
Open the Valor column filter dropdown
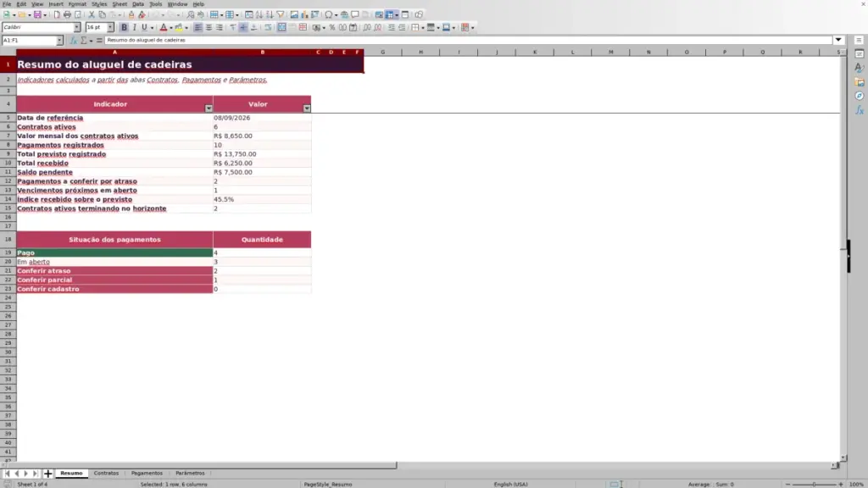coord(307,108)
